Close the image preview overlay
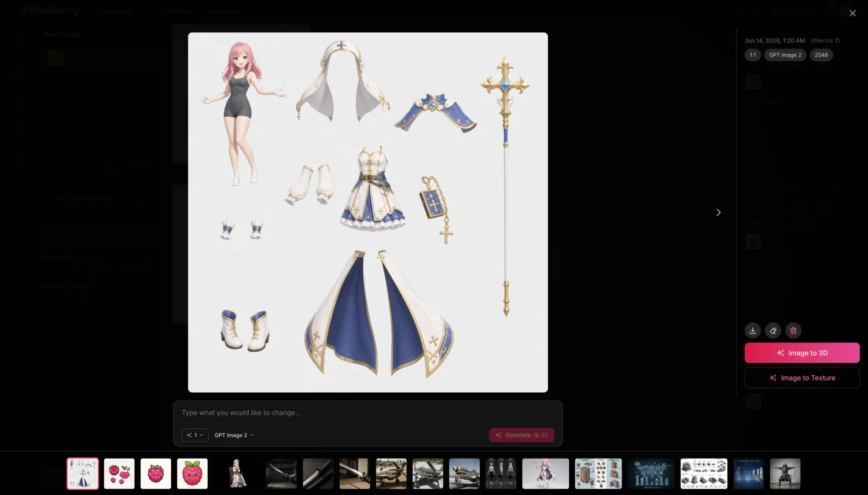Viewport: 868px width, 495px height. [852, 13]
